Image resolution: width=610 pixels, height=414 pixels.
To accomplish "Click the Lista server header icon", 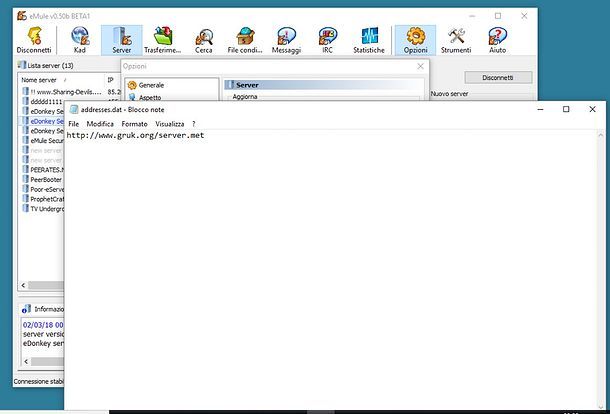I will 22,65.
